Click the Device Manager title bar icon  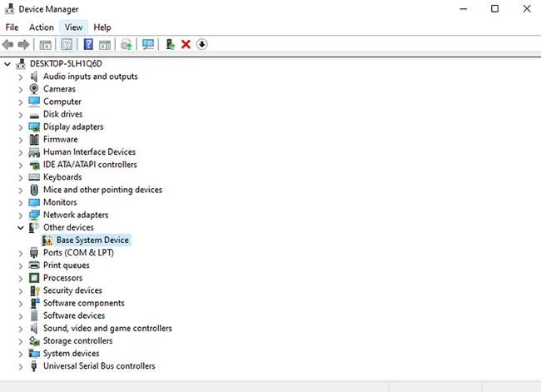(x=10, y=9)
